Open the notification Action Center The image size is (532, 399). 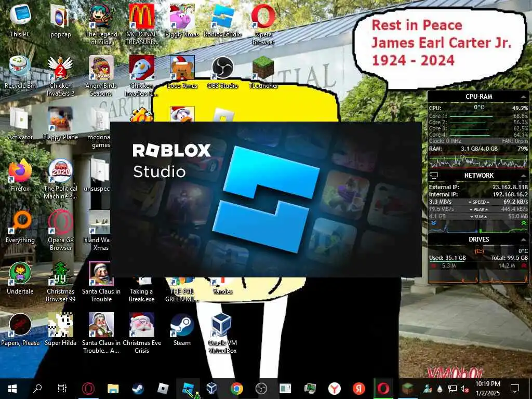coord(515,389)
